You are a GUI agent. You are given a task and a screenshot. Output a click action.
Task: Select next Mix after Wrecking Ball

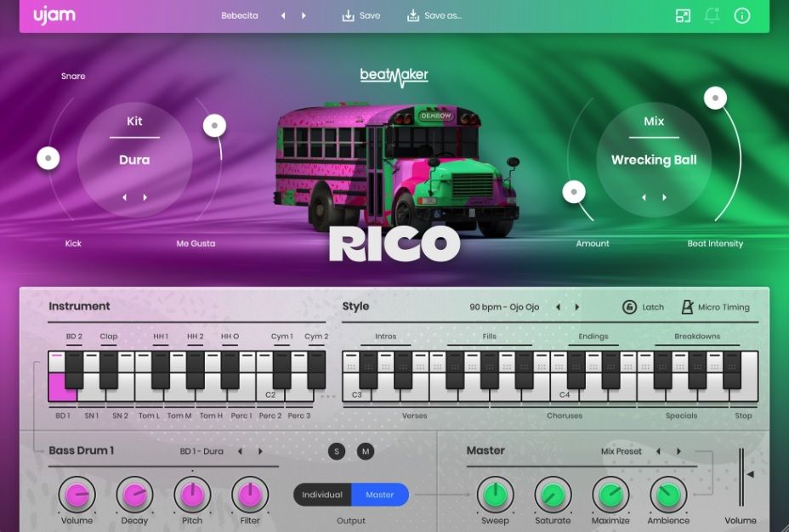tap(664, 198)
